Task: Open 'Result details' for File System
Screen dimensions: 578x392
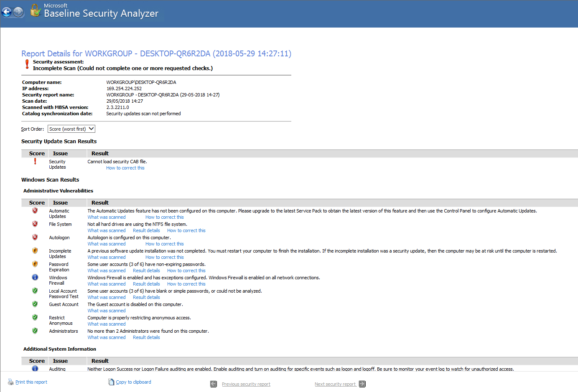Action: (x=146, y=230)
